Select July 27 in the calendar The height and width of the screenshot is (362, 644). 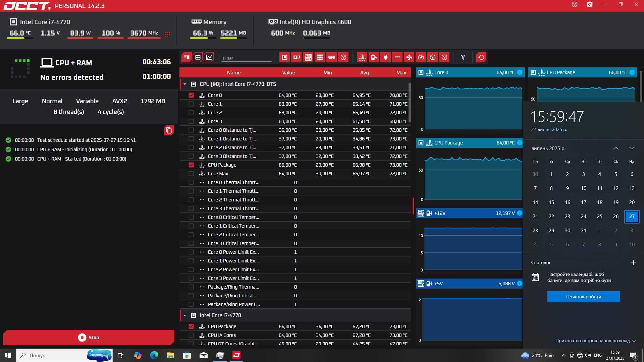click(x=632, y=217)
